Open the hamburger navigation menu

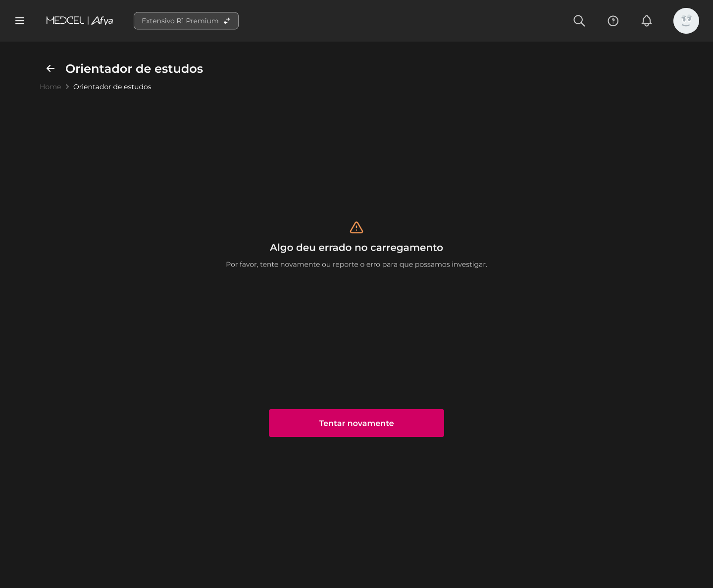point(20,21)
